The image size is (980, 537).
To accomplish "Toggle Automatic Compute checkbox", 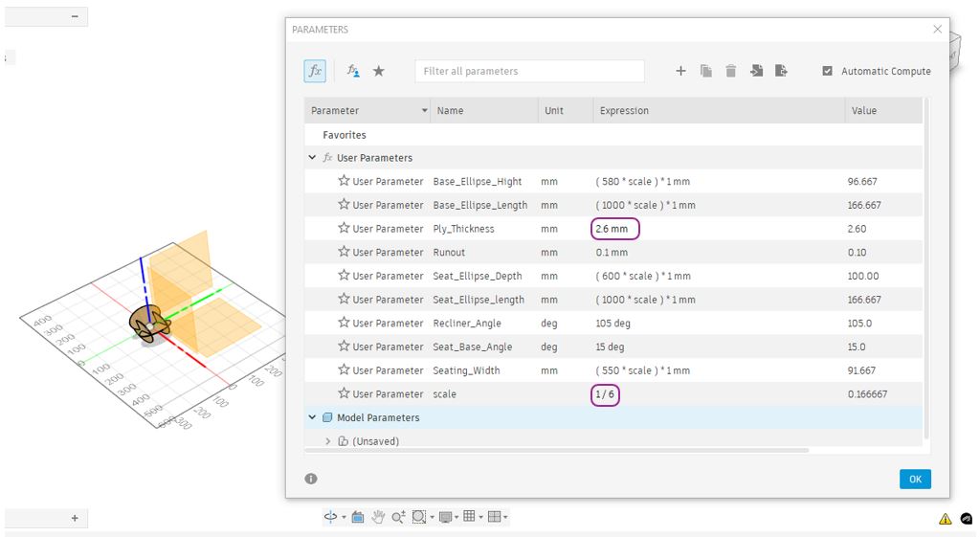I will (828, 71).
